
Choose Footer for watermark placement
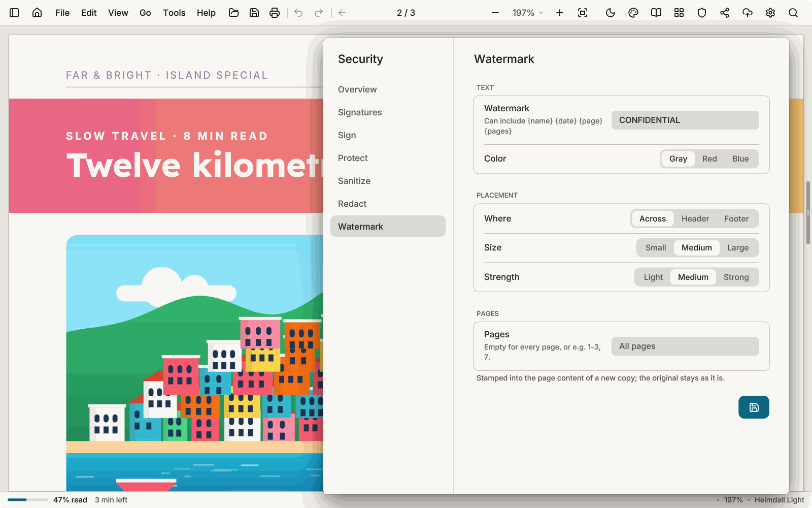coord(736,219)
